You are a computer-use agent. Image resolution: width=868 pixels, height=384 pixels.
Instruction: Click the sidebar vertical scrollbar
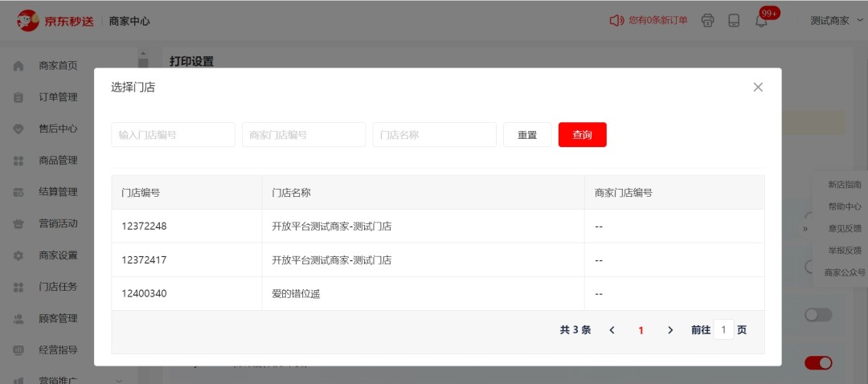143,63
